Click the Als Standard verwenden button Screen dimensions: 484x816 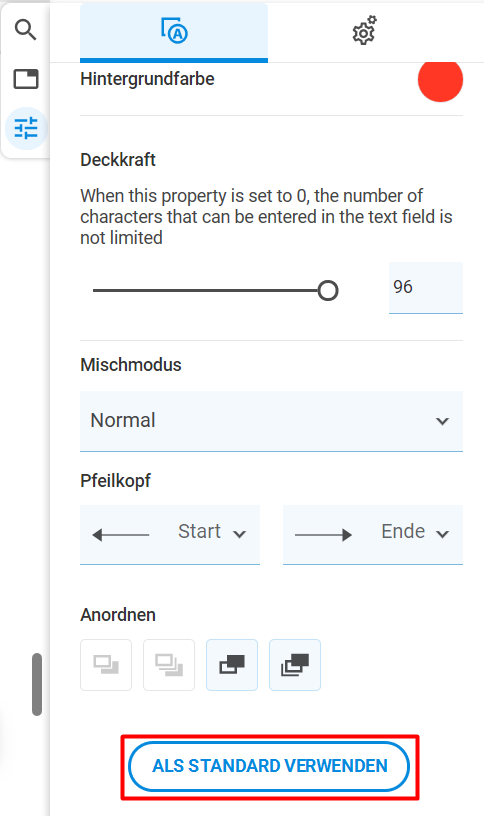[269, 767]
